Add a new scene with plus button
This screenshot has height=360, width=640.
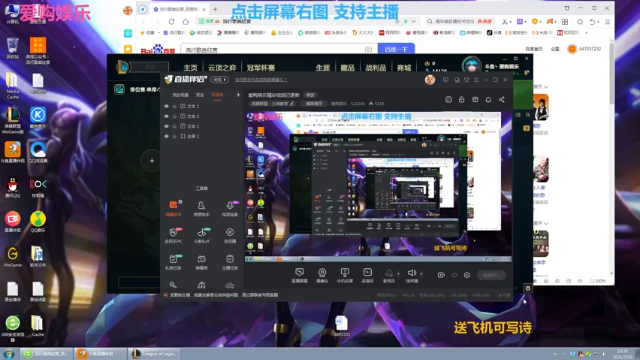[238, 95]
